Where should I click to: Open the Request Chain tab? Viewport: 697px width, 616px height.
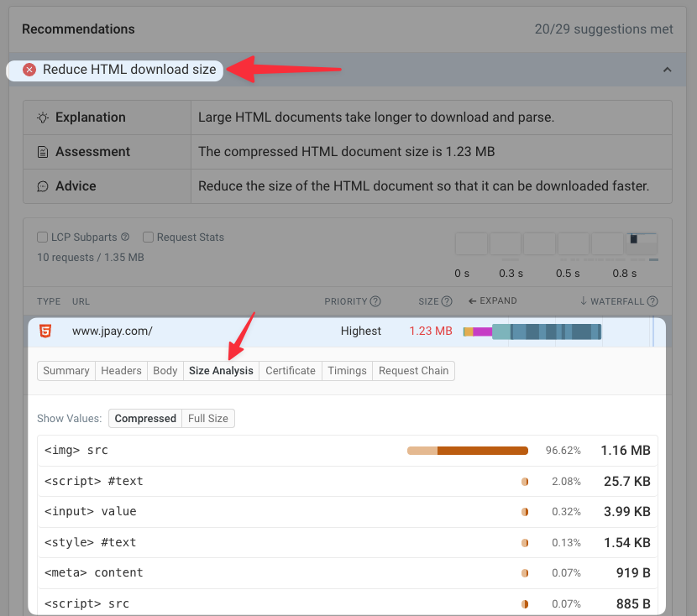coord(413,370)
